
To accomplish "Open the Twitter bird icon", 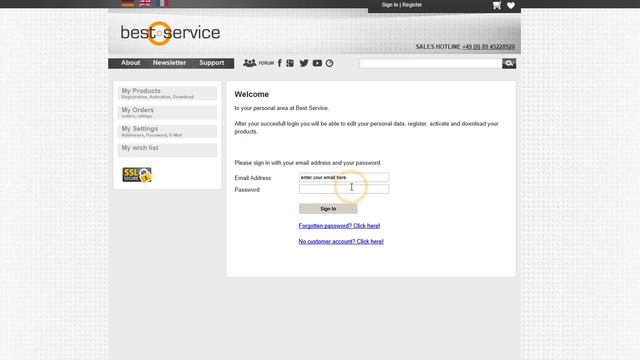I will click(304, 63).
